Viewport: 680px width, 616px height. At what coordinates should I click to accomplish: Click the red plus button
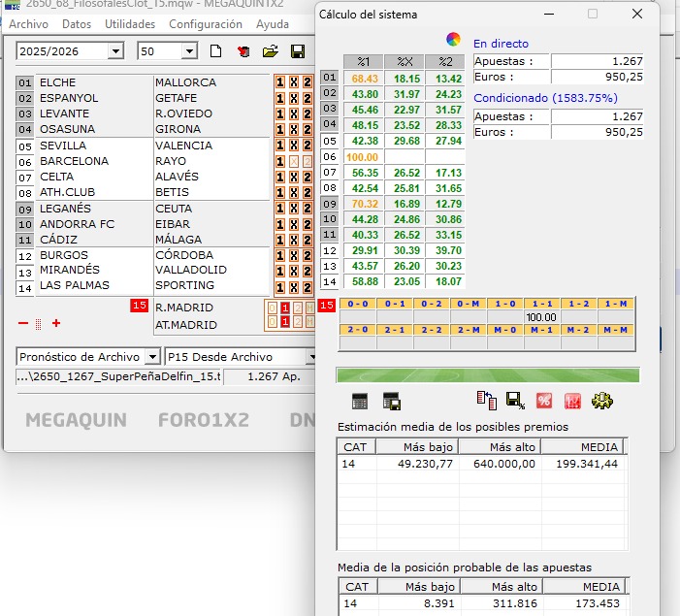pyautogui.click(x=56, y=323)
